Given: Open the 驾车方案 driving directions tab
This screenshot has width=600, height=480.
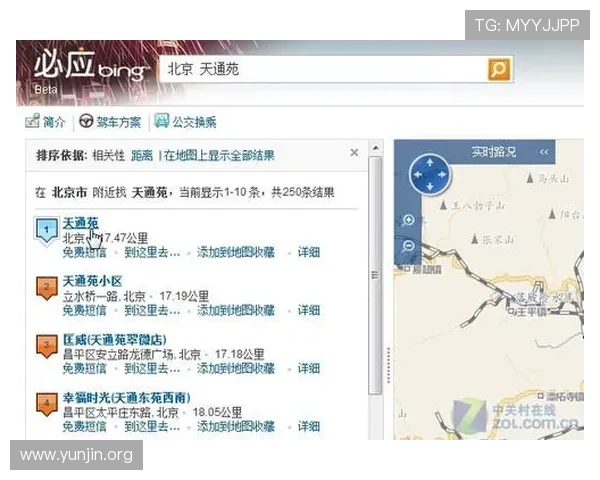Looking at the screenshot, I should [x=118, y=122].
